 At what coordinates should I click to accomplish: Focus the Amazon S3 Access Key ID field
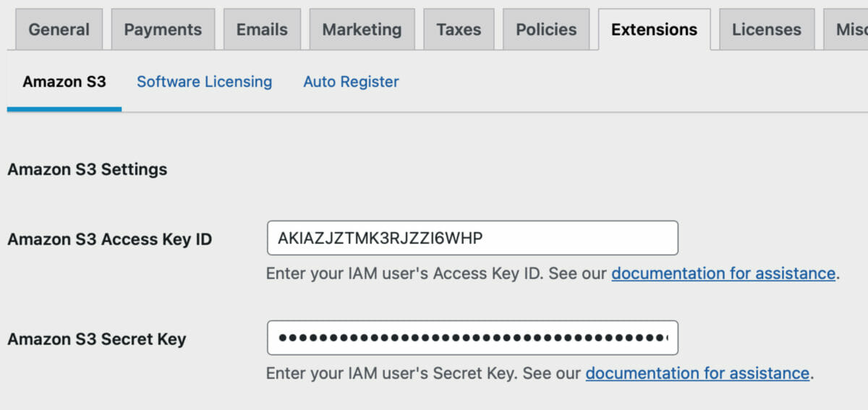click(472, 238)
